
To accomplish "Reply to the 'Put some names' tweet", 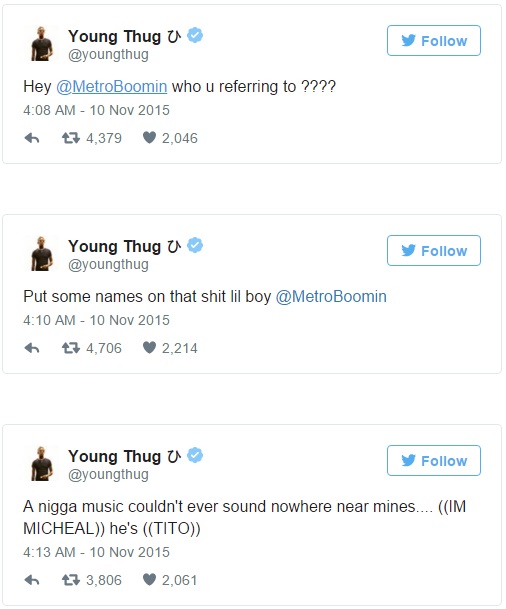I will (x=32, y=348).
